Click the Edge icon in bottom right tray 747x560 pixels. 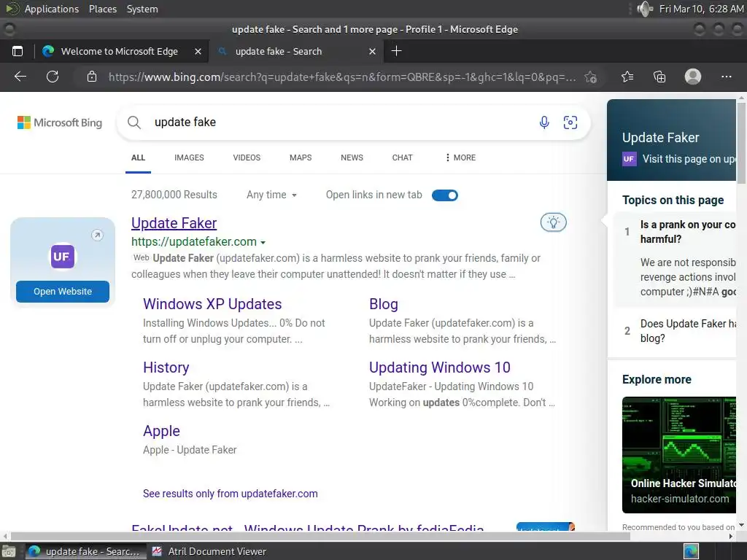coord(691,551)
